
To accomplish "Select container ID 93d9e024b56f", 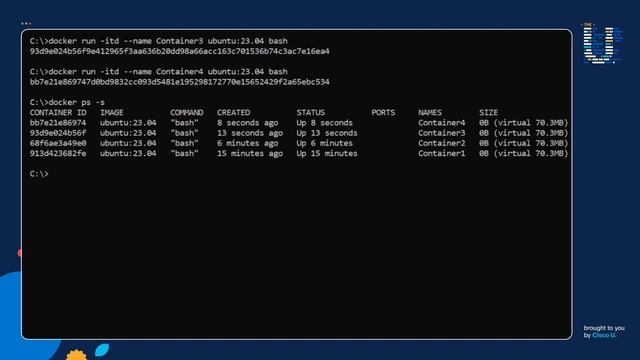I will (x=58, y=133).
